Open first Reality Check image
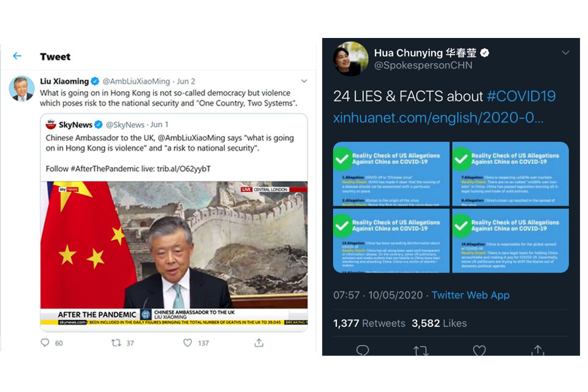 click(391, 174)
